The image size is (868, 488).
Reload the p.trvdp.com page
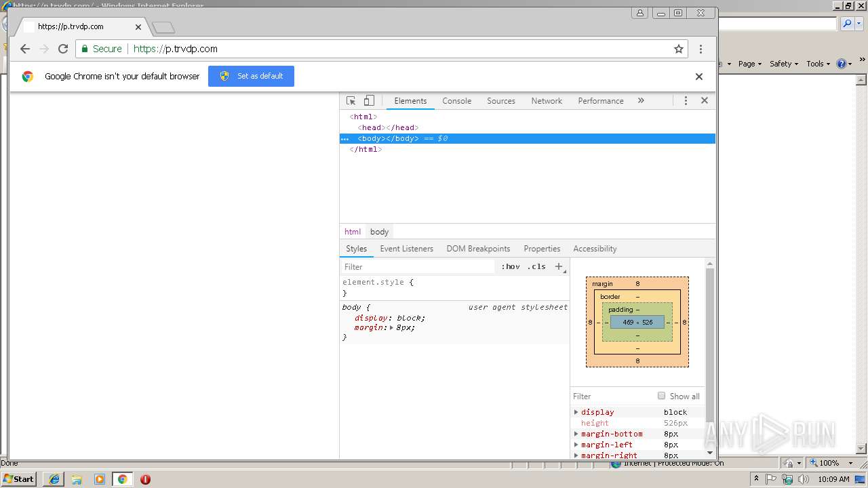(63, 49)
